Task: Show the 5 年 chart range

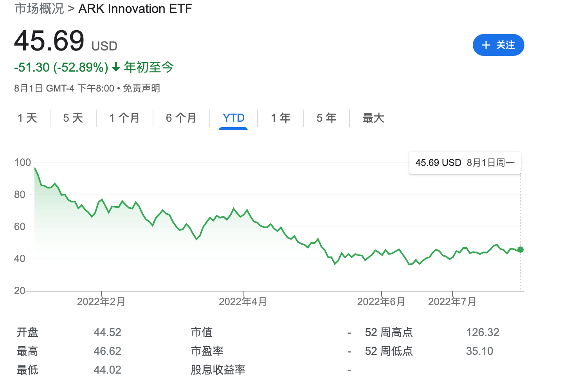Action: [x=326, y=118]
